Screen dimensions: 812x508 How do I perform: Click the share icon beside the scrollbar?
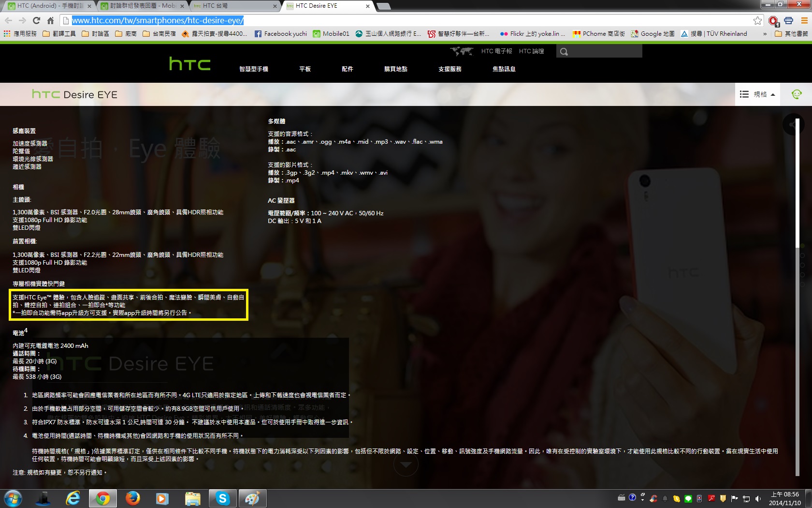(x=792, y=125)
